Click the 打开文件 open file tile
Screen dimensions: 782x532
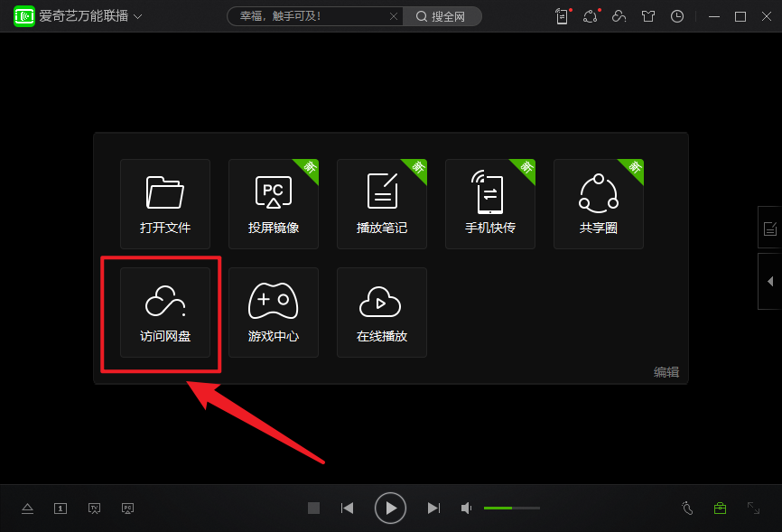click(165, 203)
